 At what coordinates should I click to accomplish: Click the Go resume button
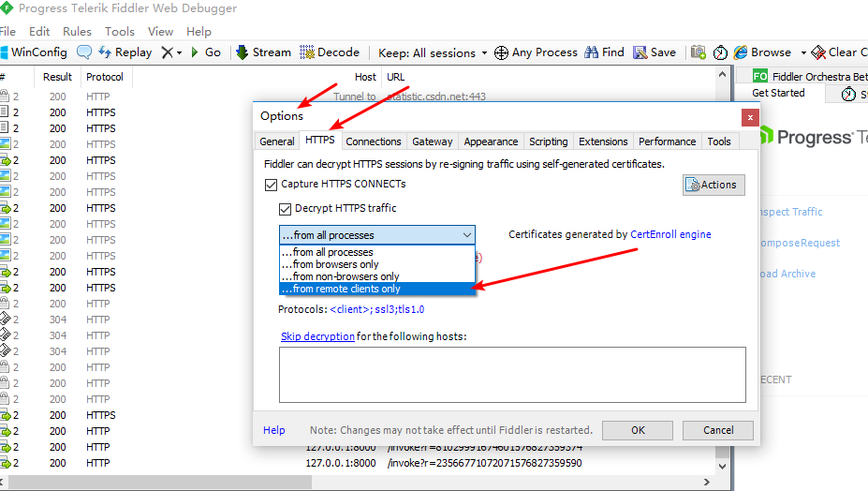[x=205, y=52]
